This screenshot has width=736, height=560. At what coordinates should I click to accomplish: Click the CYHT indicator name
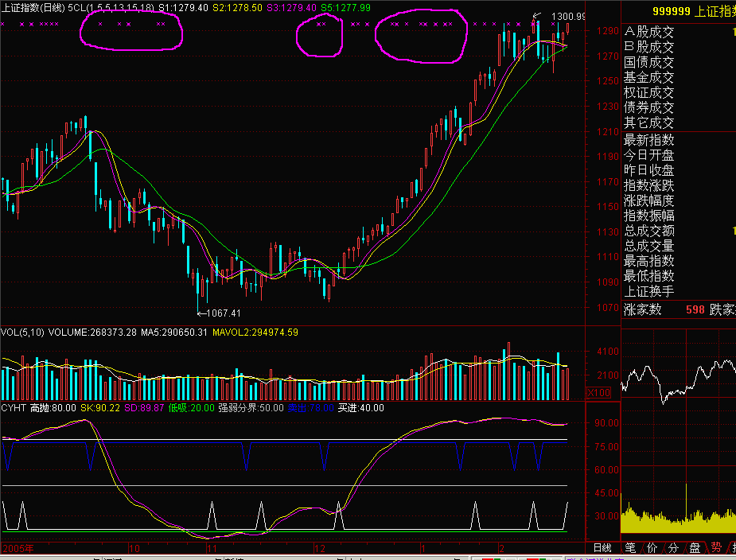point(14,408)
